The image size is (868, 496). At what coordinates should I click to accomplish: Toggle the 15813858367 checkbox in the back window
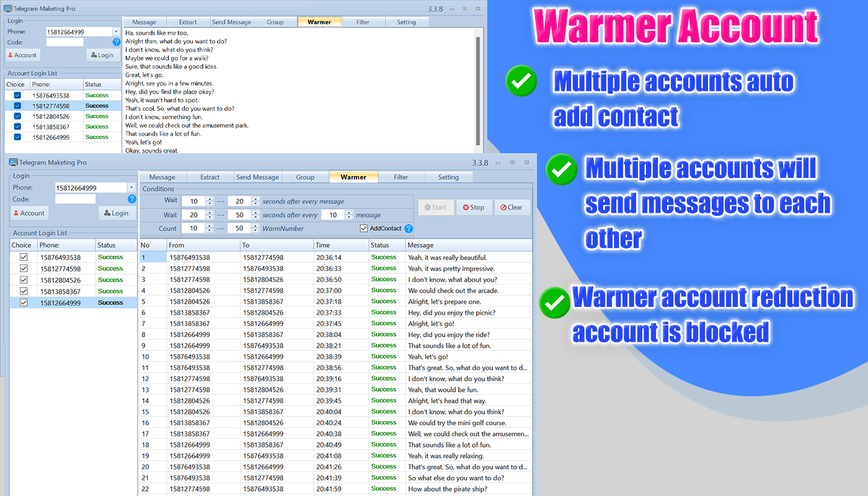point(17,126)
